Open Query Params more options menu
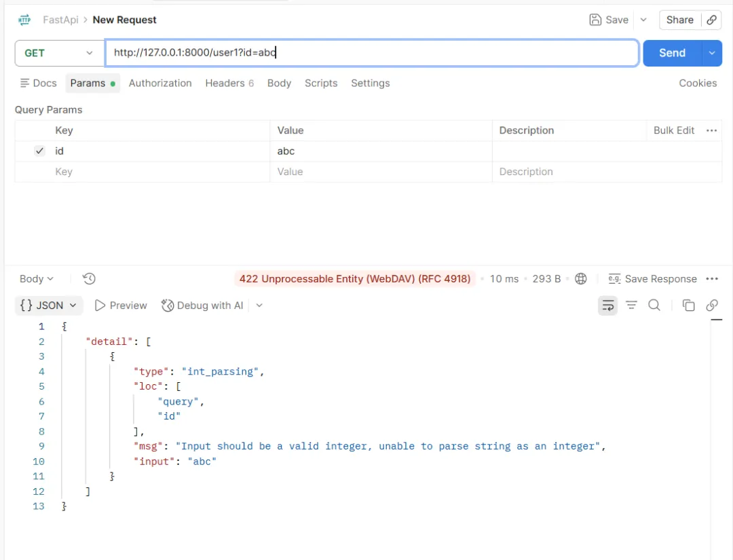Viewport: 733px width, 560px height. tap(711, 130)
